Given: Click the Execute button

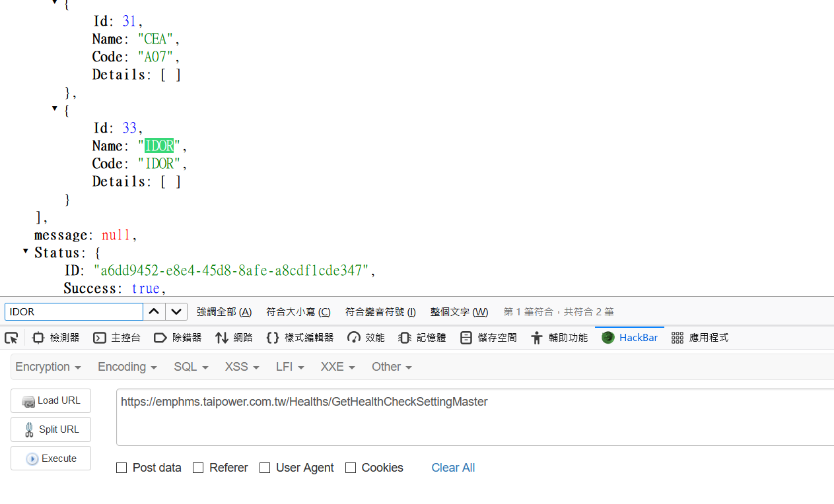Looking at the screenshot, I should (51, 458).
